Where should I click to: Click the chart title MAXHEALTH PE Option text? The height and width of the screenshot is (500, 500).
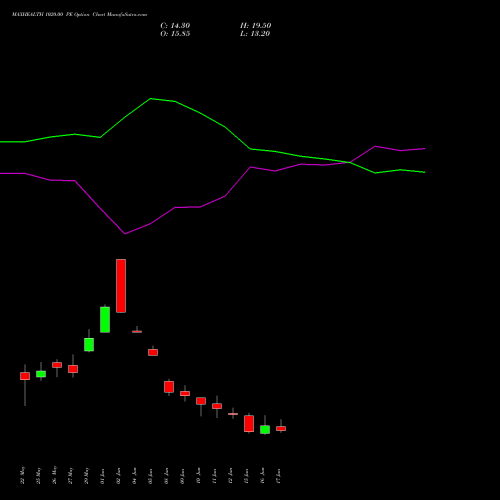[79, 15]
